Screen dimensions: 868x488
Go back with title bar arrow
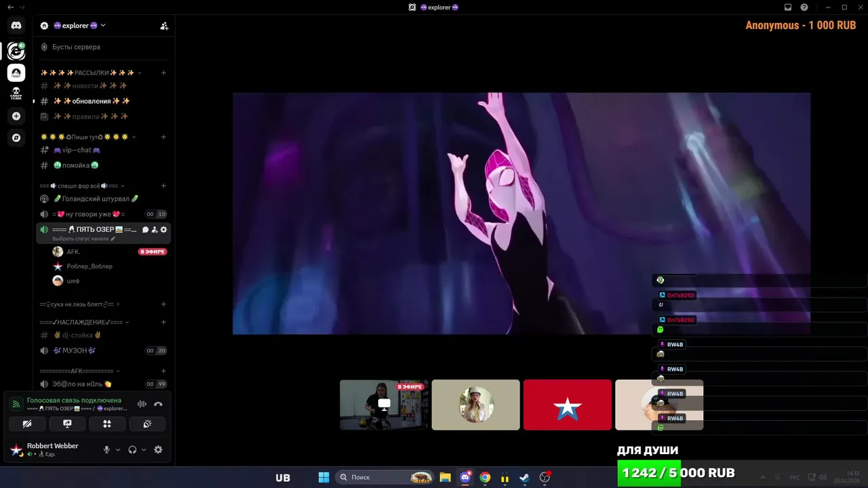[x=10, y=7]
